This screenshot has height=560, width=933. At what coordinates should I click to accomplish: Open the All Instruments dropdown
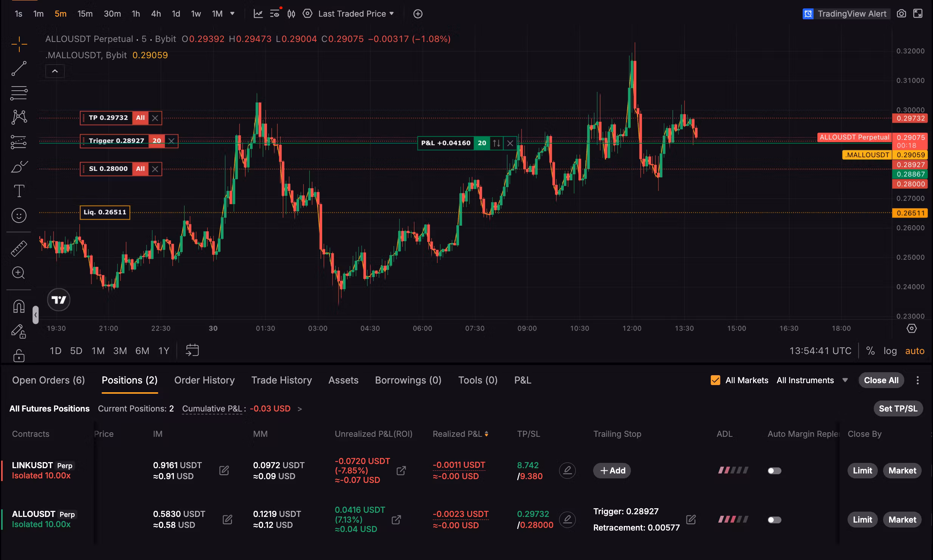click(812, 380)
